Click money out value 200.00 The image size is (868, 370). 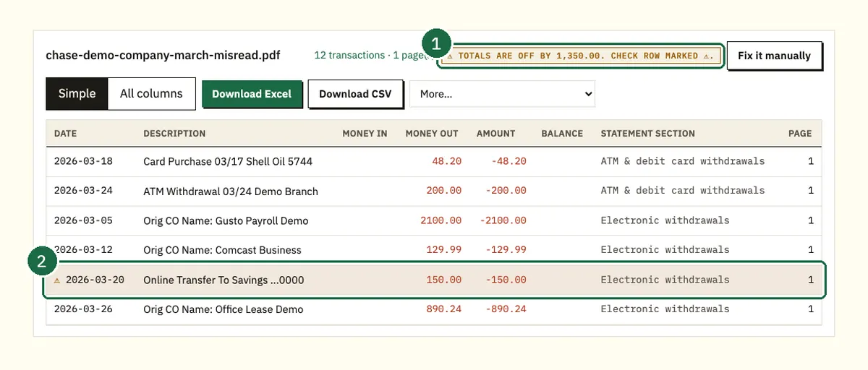pos(444,191)
